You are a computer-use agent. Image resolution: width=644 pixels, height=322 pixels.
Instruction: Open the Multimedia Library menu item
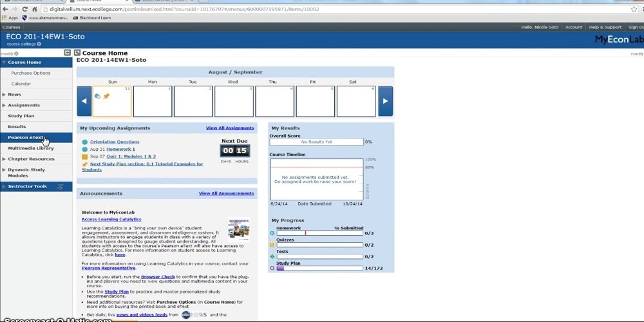coord(31,148)
